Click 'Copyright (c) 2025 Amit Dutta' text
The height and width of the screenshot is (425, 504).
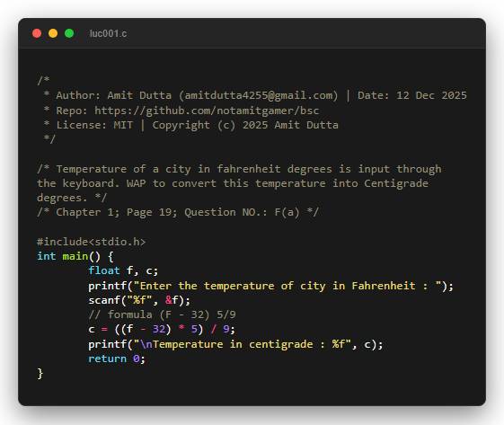pyautogui.click(x=245, y=125)
